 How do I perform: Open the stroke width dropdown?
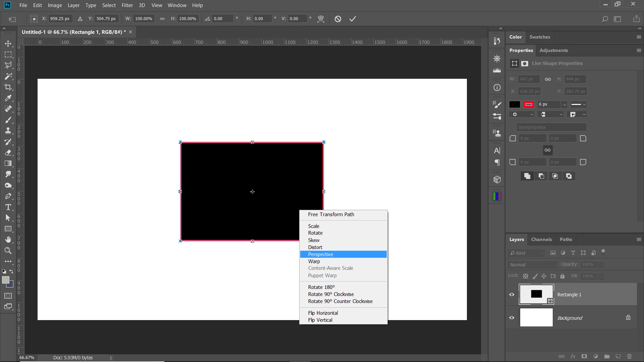565,105
